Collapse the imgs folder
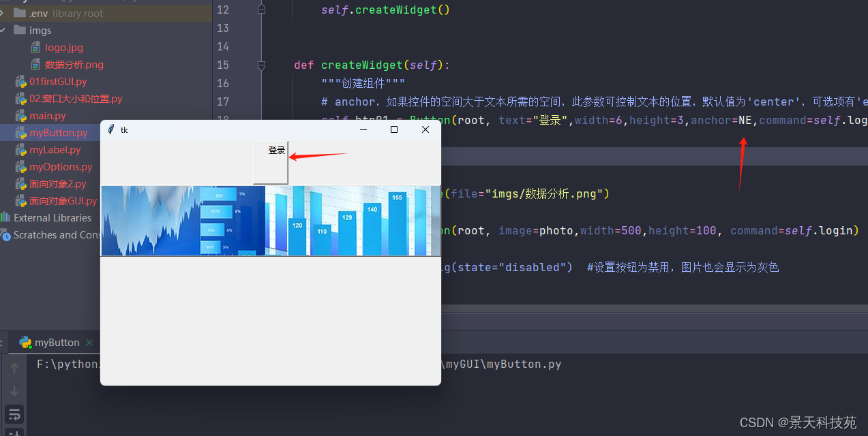This screenshot has height=436, width=868. pyautogui.click(x=3, y=30)
